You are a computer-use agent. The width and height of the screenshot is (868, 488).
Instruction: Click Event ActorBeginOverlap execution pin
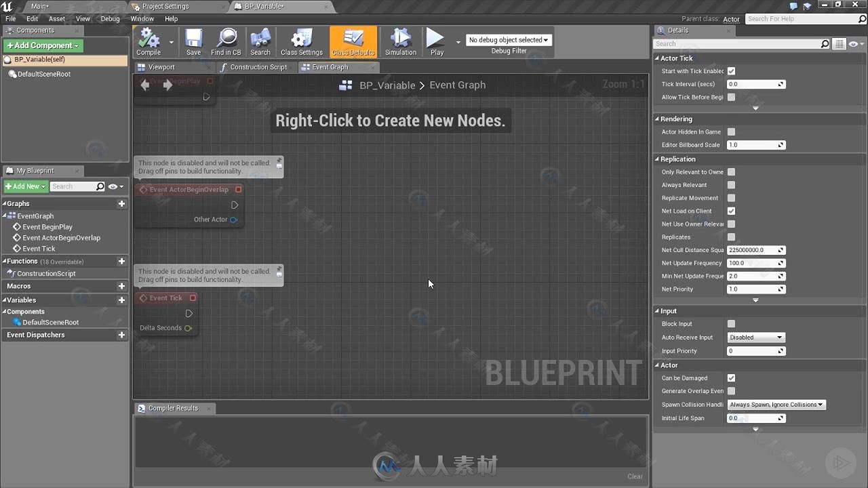point(235,205)
